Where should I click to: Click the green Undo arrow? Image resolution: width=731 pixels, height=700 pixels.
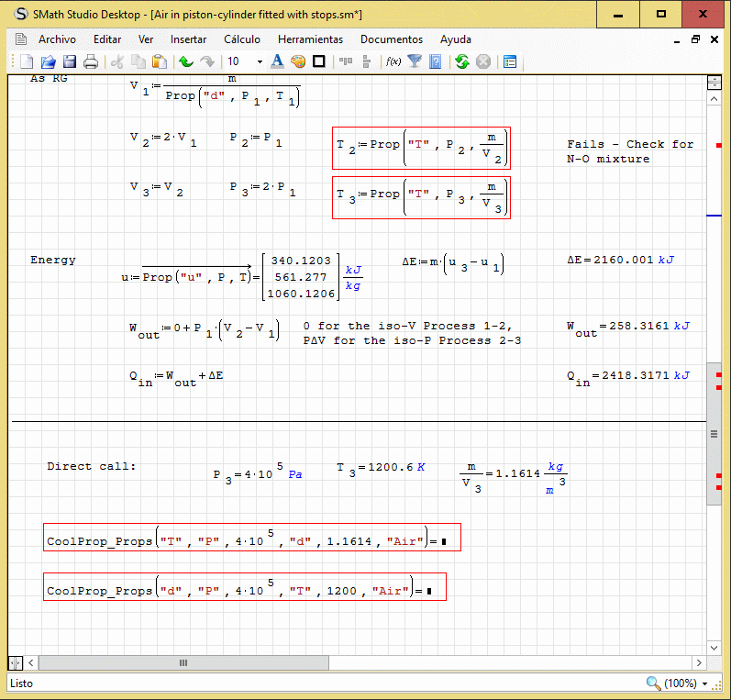[x=185, y=61]
